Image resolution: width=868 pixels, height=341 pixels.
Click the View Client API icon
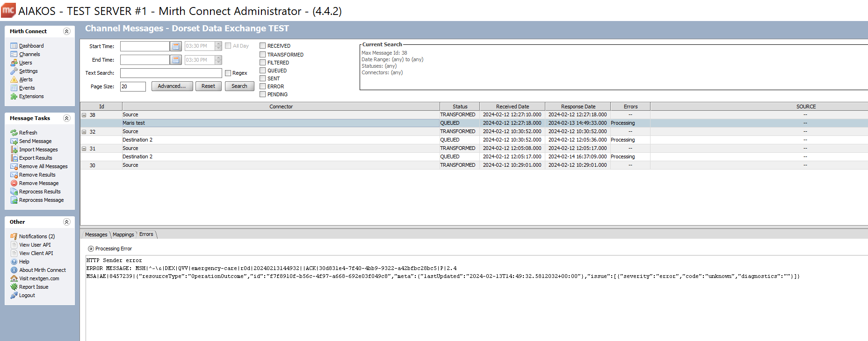(14, 253)
